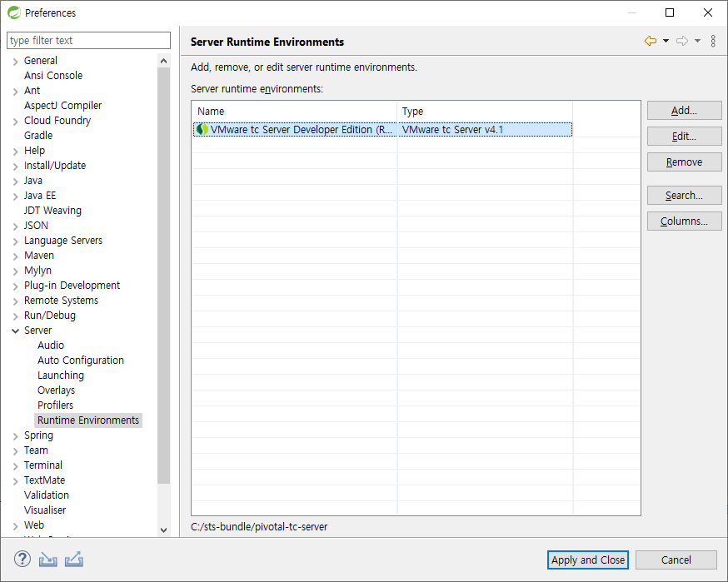
Task: Expand the Install/Update node
Action: click(x=15, y=167)
